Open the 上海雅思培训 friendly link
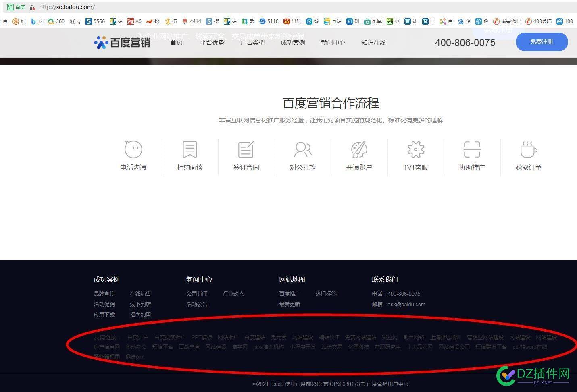 point(446,337)
